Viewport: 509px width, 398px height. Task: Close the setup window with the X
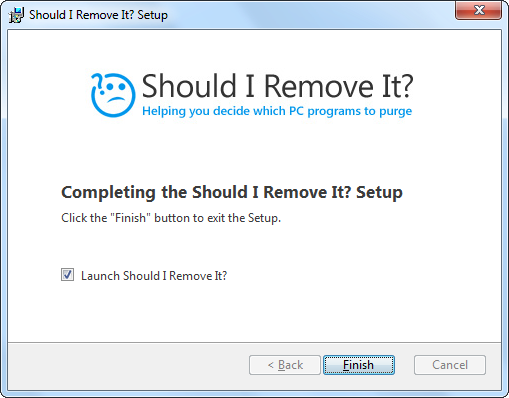[x=479, y=10]
